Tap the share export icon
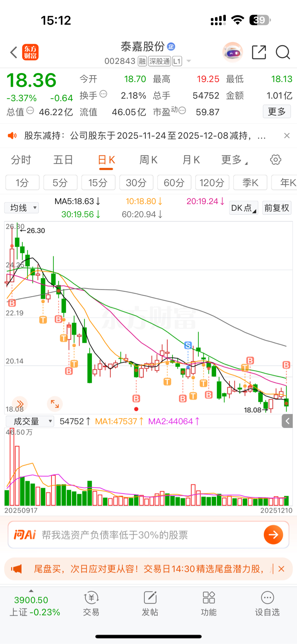 (x=259, y=52)
